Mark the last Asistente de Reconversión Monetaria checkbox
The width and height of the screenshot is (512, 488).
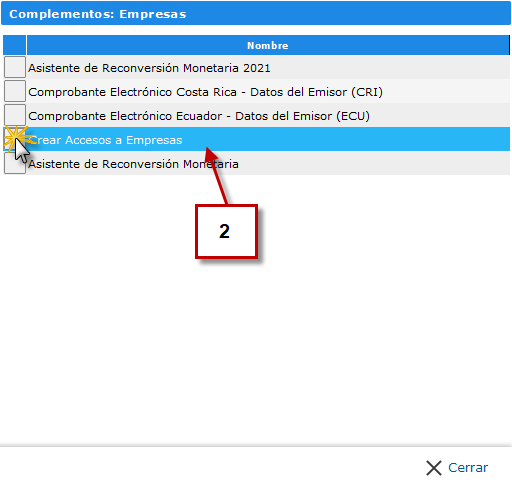pos(15,163)
